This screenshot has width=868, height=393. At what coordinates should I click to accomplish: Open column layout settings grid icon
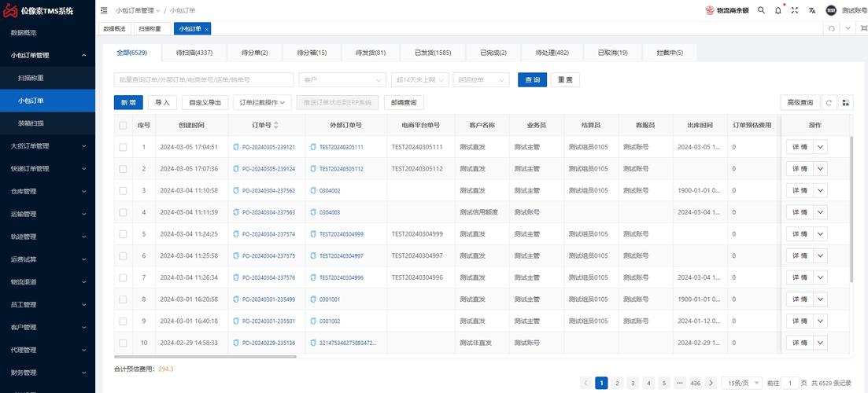[845, 102]
